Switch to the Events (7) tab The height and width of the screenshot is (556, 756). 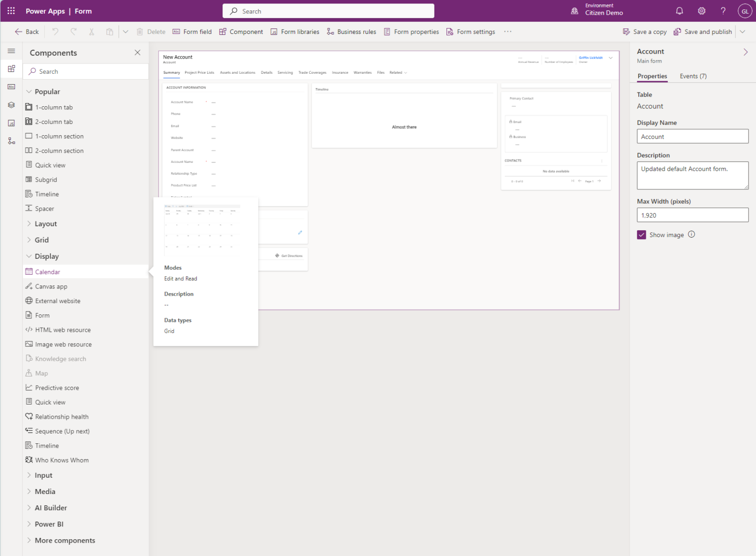tap(693, 76)
